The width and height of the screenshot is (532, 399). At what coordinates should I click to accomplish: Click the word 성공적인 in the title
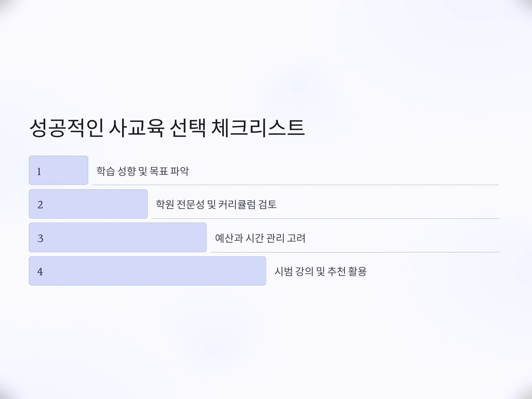(67, 128)
